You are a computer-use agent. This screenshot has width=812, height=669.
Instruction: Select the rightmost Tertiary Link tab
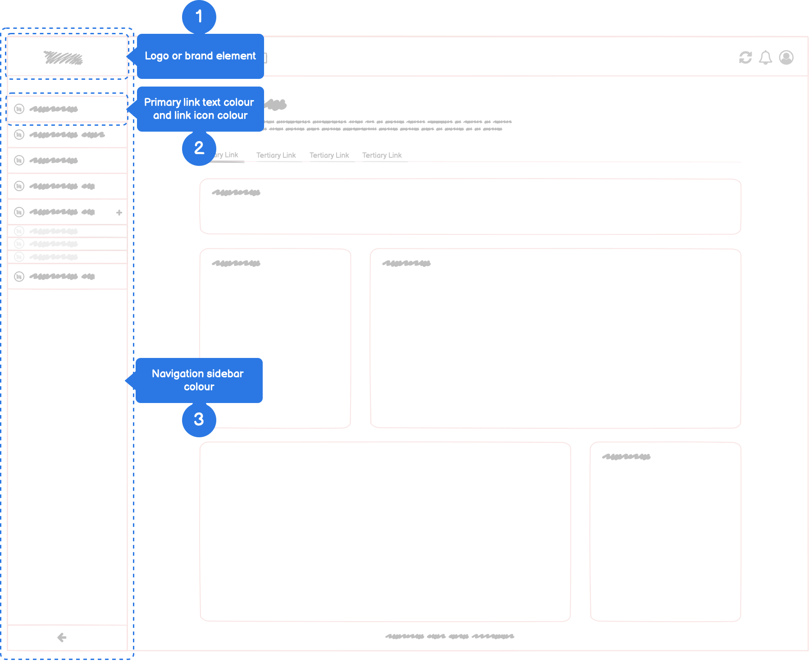coord(382,155)
